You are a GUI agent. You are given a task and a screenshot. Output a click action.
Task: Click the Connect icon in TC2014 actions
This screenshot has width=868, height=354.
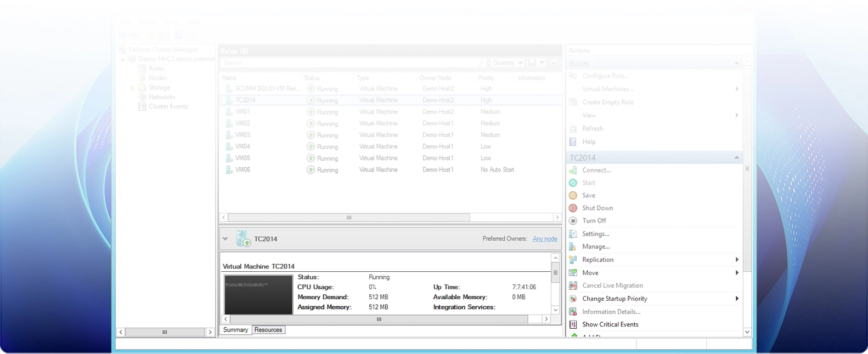click(x=573, y=170)
